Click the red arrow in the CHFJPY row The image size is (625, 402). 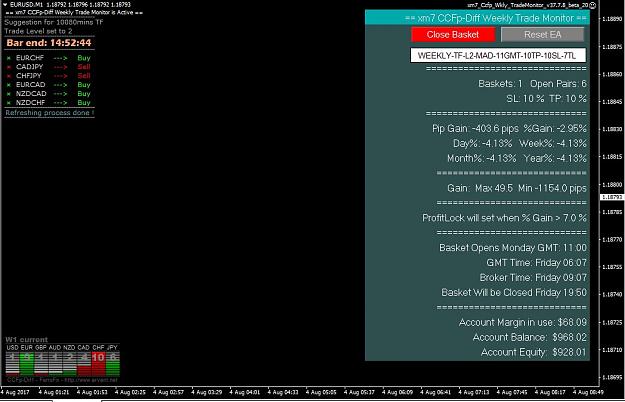click(61, 76)
